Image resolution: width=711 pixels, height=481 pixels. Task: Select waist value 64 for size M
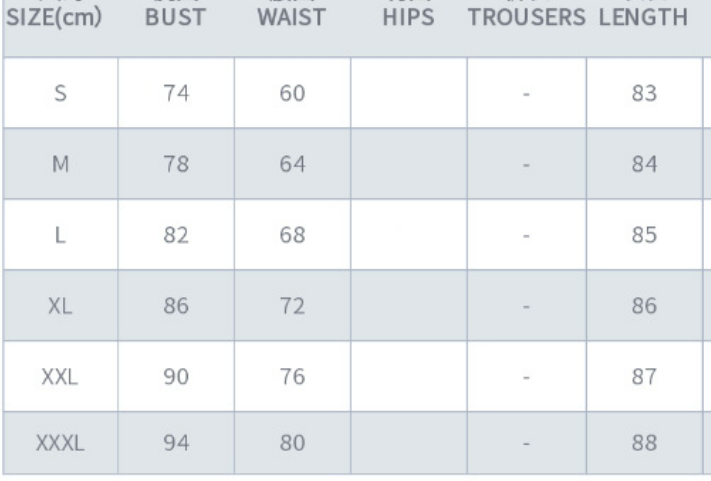(291, 164)
